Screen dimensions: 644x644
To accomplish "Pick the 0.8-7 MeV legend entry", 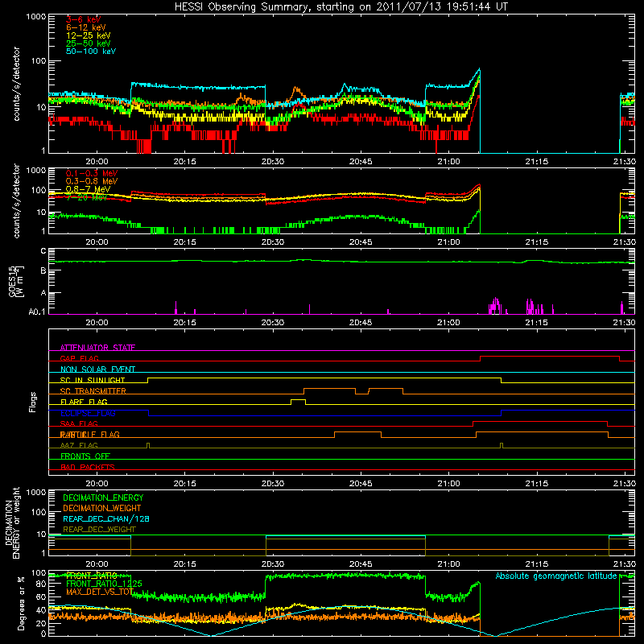I will coord(88,189).
